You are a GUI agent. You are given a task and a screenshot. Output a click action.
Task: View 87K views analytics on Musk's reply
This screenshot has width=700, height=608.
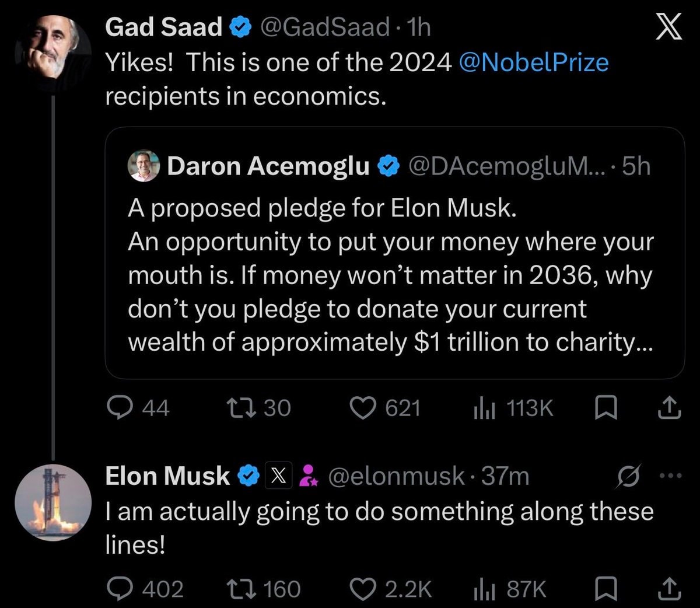484,589
